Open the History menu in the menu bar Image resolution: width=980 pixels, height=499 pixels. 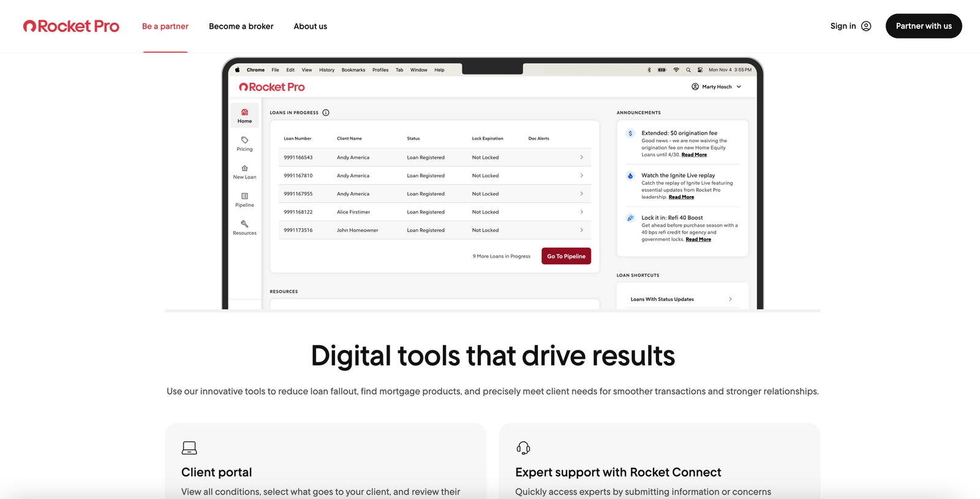tap(327, 70)
